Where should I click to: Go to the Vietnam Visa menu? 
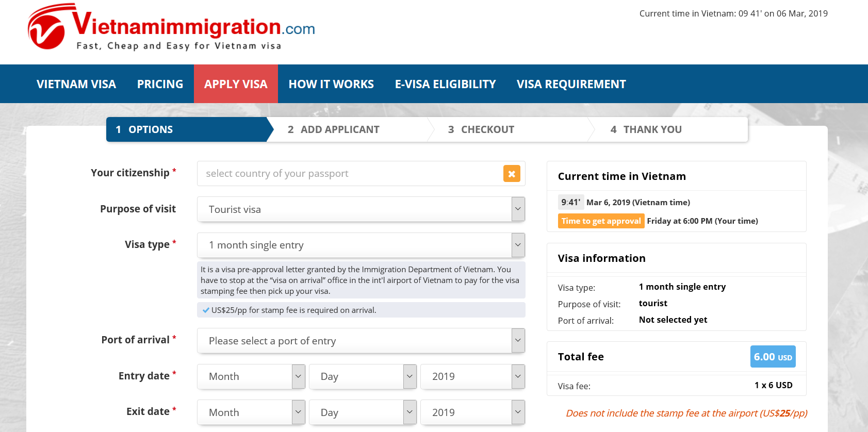tap(76, 84)
